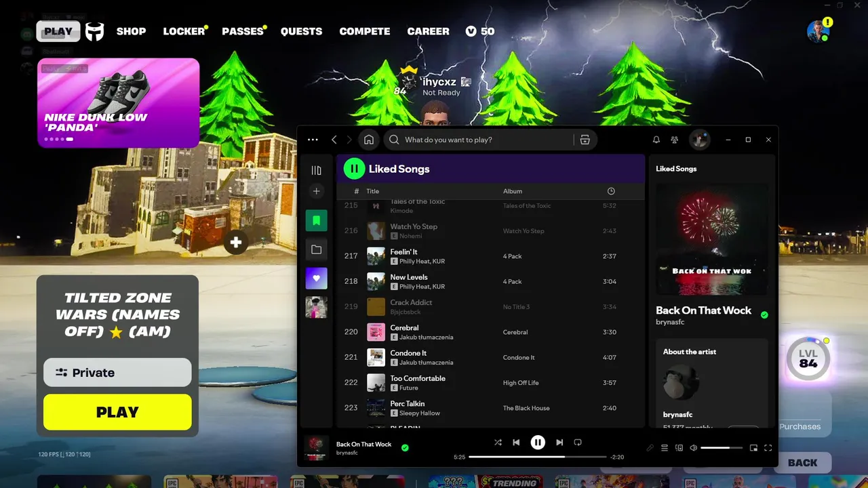Toggle liked checkmark beside Back On That Wock
The height and width of the screenshot is (488, 868).
[x=764, y=315]
